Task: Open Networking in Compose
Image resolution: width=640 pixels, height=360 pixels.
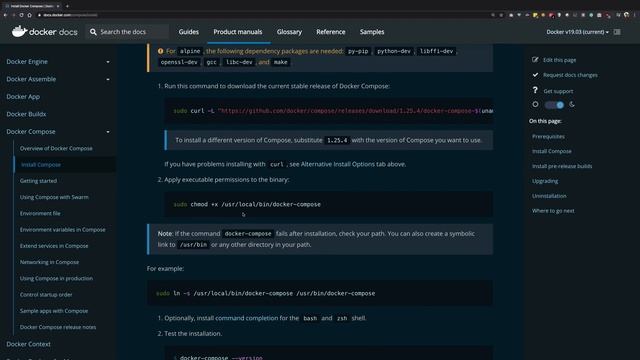Action: tap(49, 262)
